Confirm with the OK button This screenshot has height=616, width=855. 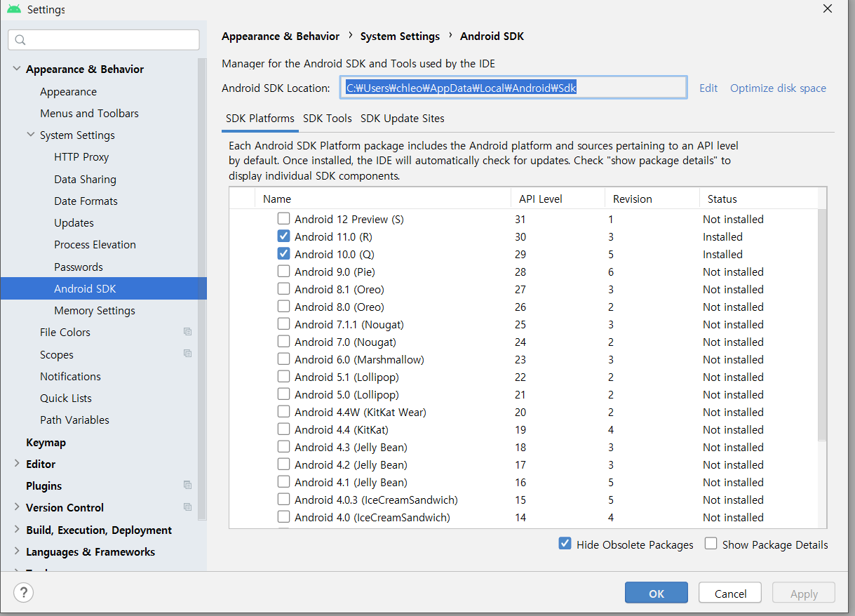click(x=657, y=594)
